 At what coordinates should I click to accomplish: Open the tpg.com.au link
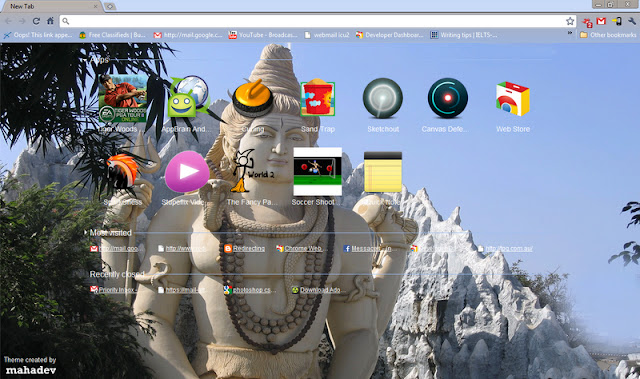[x=505, y=248]
